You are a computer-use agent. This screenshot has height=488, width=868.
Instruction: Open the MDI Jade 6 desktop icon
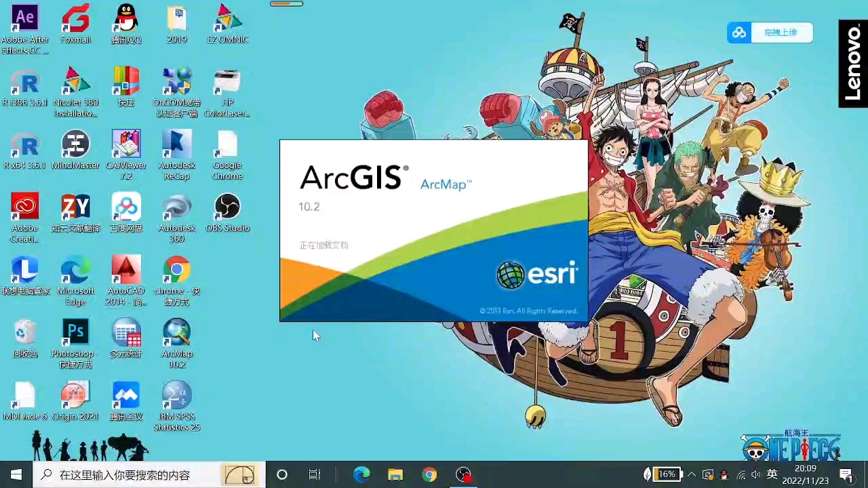click(x=25, y=402)
